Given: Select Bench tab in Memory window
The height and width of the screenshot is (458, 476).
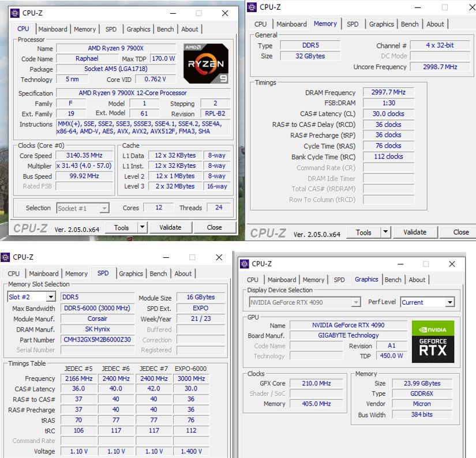Looking at the screenshot, I should (410, 24).
